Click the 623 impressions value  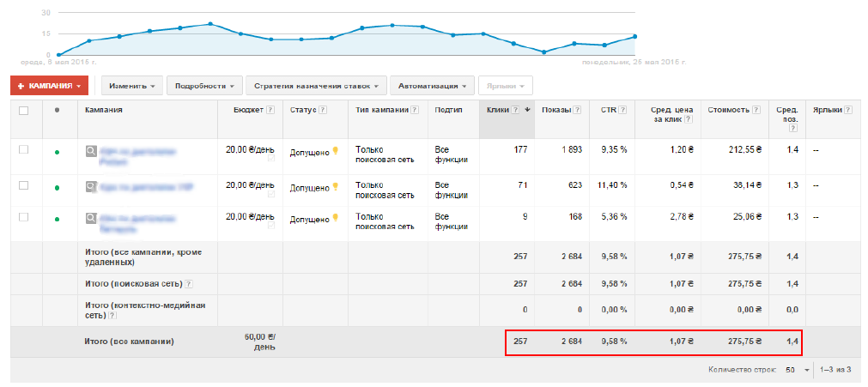click(576, 184)
